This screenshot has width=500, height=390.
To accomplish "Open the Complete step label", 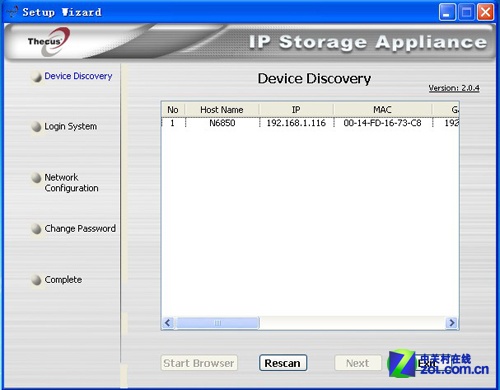I will tap(63, 280).
